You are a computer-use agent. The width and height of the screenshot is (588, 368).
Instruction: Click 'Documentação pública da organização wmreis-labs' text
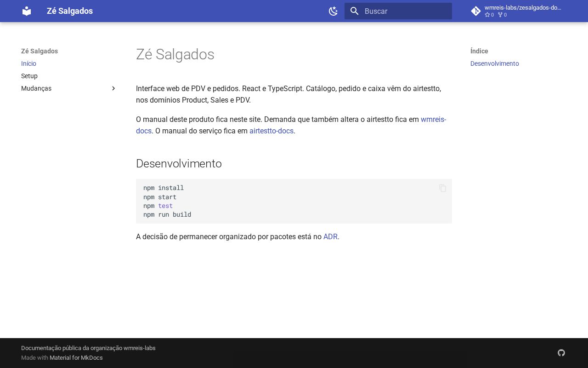pos(88,348)
